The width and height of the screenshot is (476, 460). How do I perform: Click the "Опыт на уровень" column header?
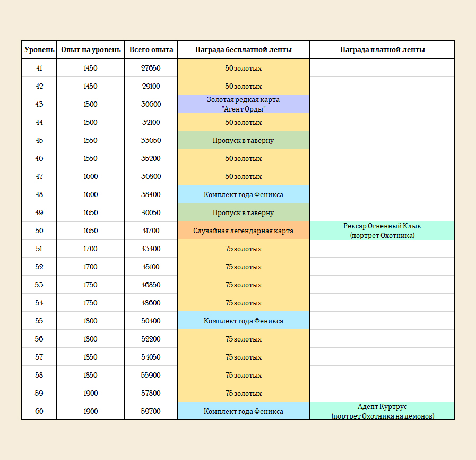(x=91, y=50)
